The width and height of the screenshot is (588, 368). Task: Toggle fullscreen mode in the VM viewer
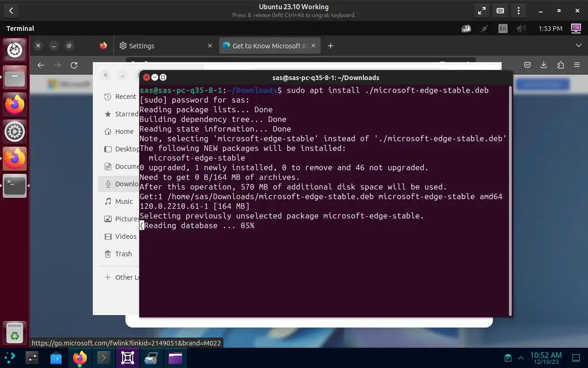pyautogui.click(x=482, y=11)
